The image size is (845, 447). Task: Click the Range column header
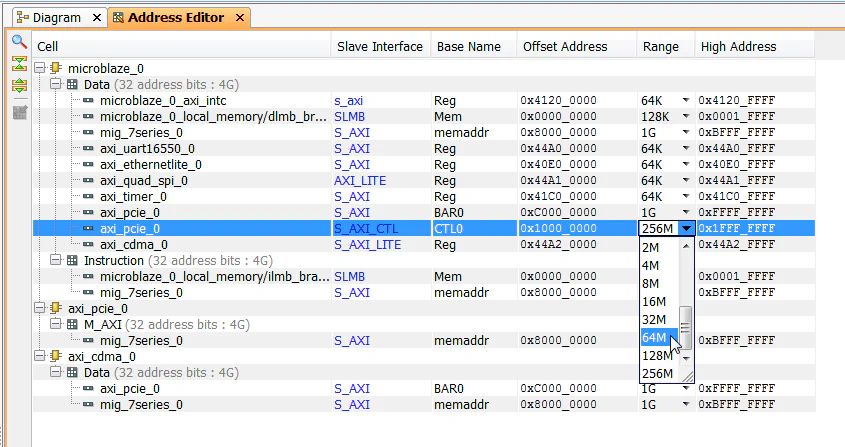click(x=666, y=47)
